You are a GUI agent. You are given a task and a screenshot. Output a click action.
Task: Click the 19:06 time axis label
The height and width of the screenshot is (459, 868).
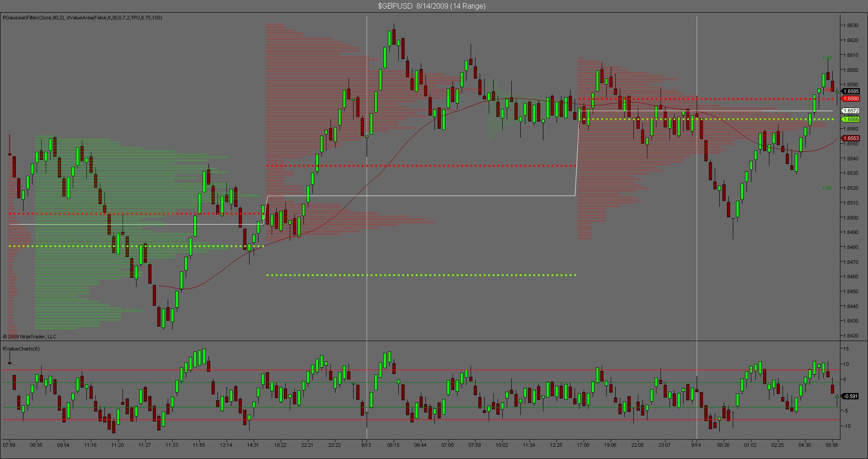coord(610,445)
